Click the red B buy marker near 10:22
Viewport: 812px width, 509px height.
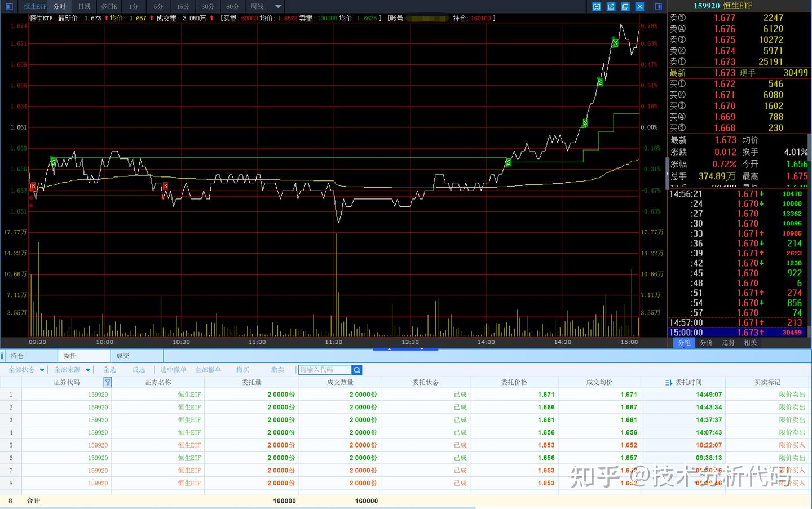pos(165,186)
